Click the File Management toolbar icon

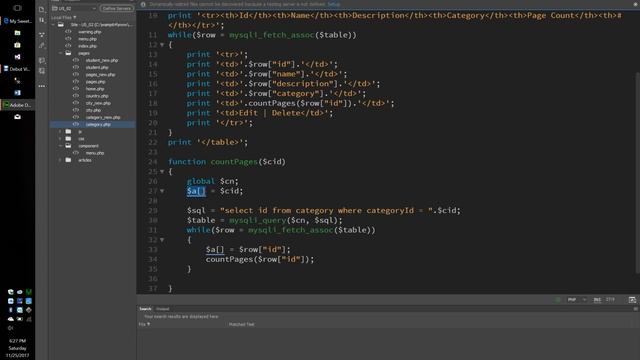[42, 20]
